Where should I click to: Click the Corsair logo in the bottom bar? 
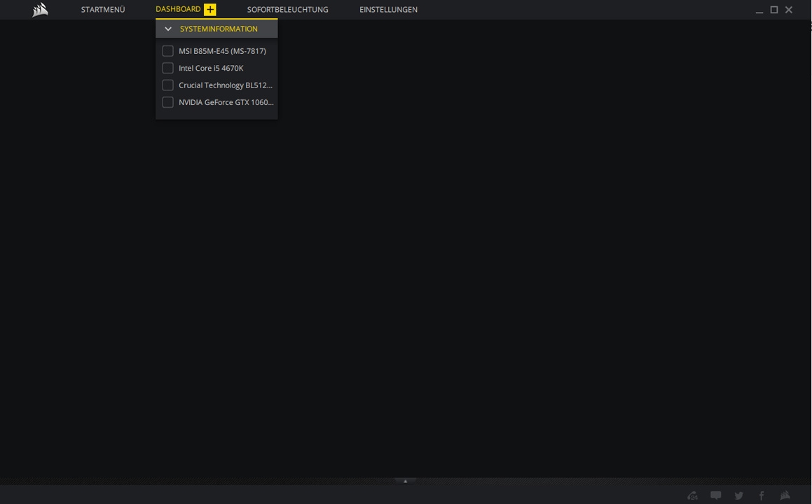[785, 495]
